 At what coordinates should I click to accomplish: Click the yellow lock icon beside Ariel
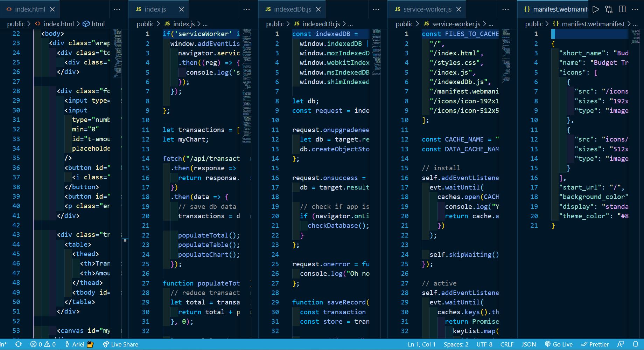pyautogui.click(x=90, y=344)
